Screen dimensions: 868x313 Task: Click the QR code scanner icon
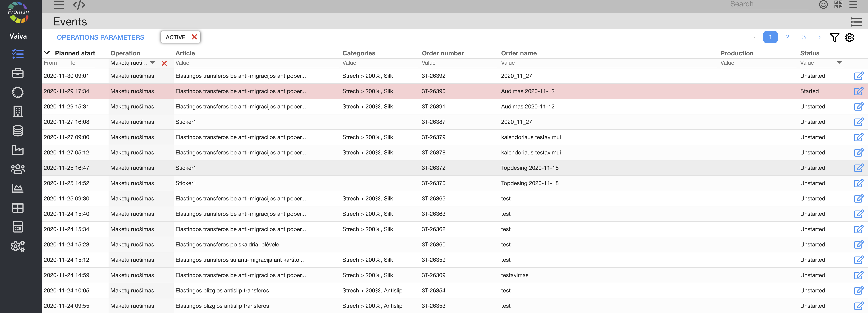pos(838,4)
